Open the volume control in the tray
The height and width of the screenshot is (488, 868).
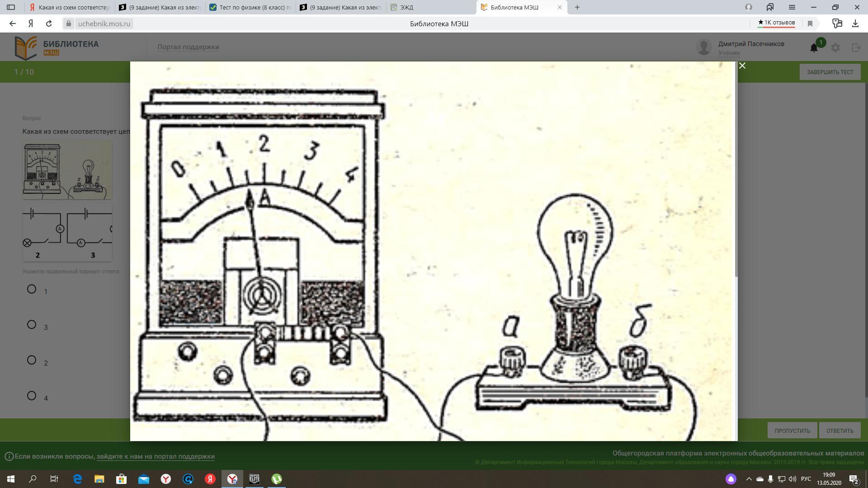tap(792, 479)
